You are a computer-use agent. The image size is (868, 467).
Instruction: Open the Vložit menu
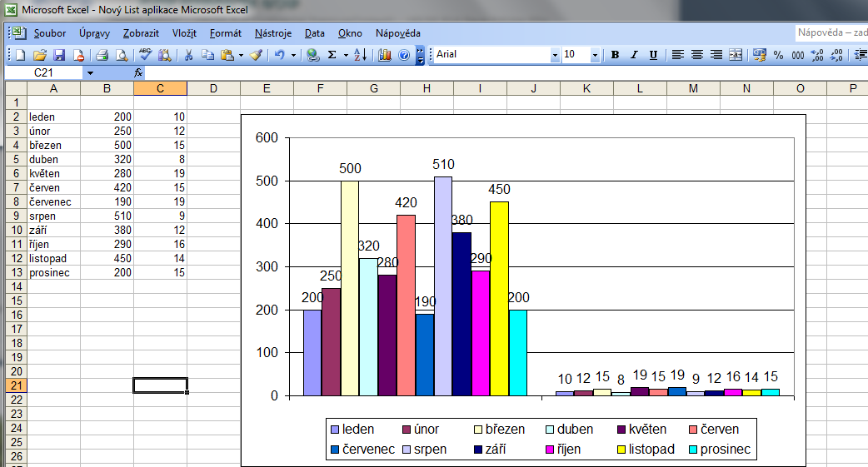pos(184,33)
